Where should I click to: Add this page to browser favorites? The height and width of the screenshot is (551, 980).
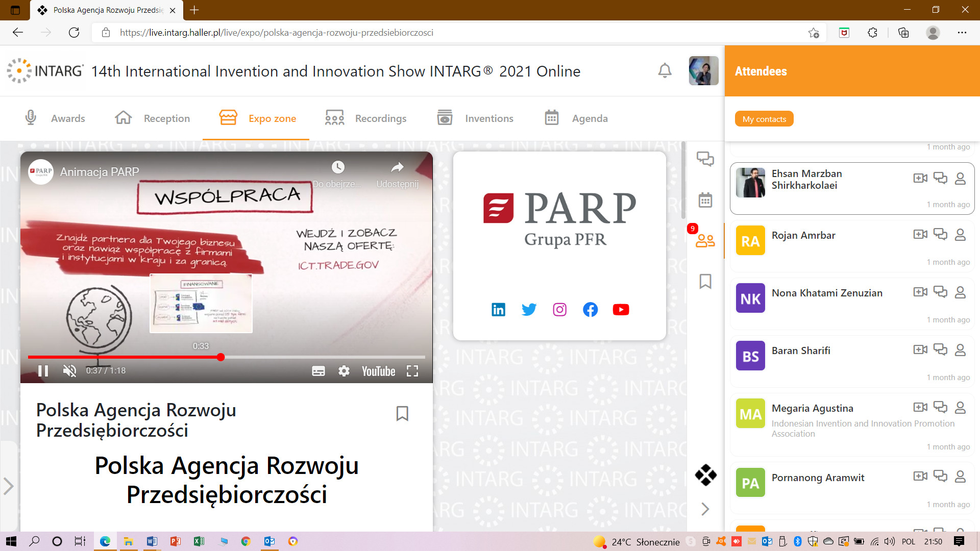pyautogui.click(x=814, y=33)
